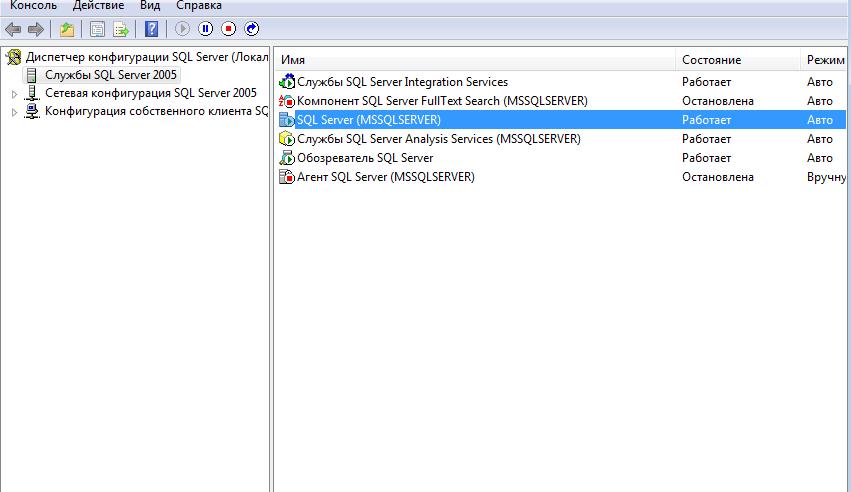Open the Действие menu
The height and width of the screenshot is (492, 851).
point(98,5)
